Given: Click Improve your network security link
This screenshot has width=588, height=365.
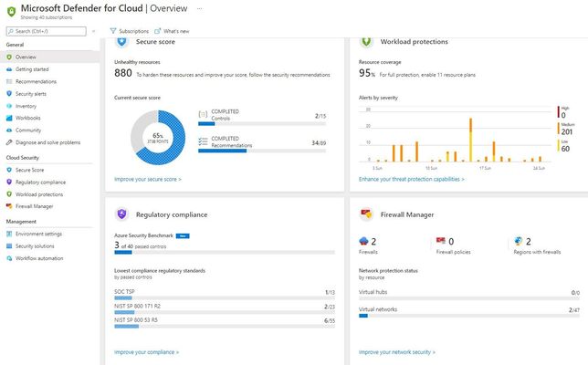Looking at the screenshot, I should (x=397, y=352).
